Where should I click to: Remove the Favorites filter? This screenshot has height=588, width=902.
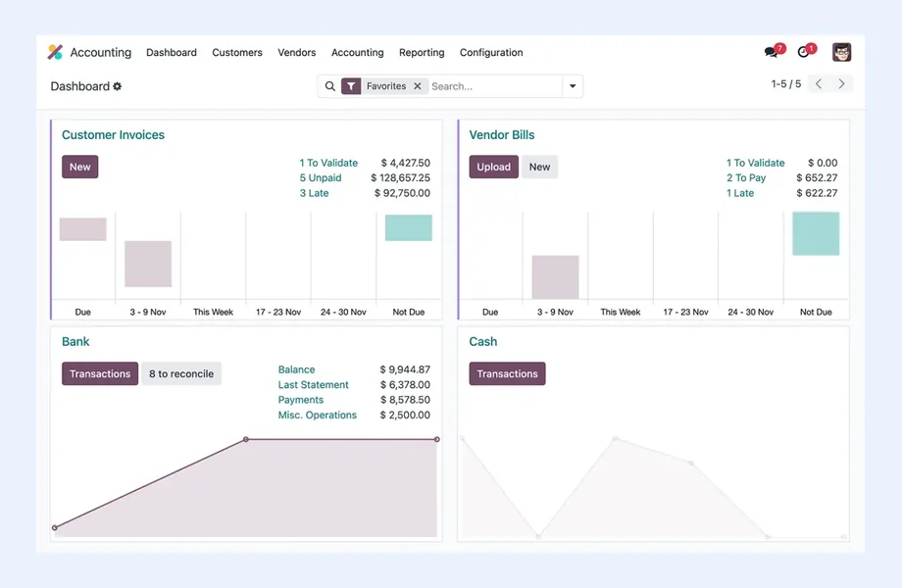coord(418,86)
